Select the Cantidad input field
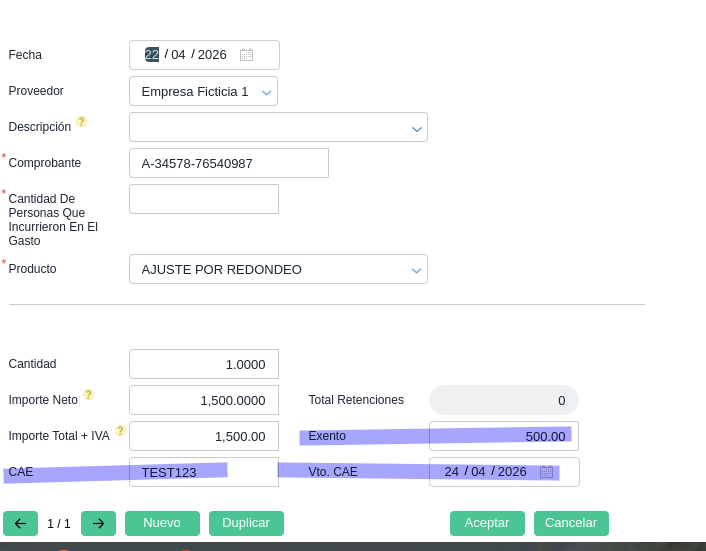Viewport: 706px width, 551px height. (203, 364)
